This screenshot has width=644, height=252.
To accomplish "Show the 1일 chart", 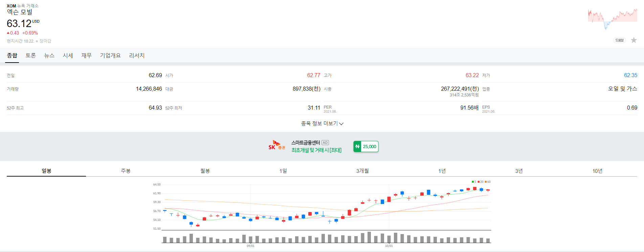I will (x=283, y=171).
